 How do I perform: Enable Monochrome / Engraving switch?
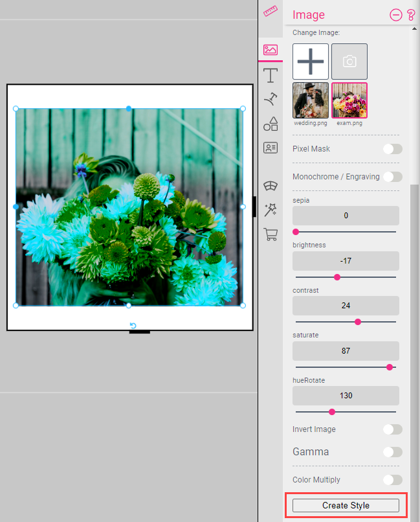pos(393,176)
